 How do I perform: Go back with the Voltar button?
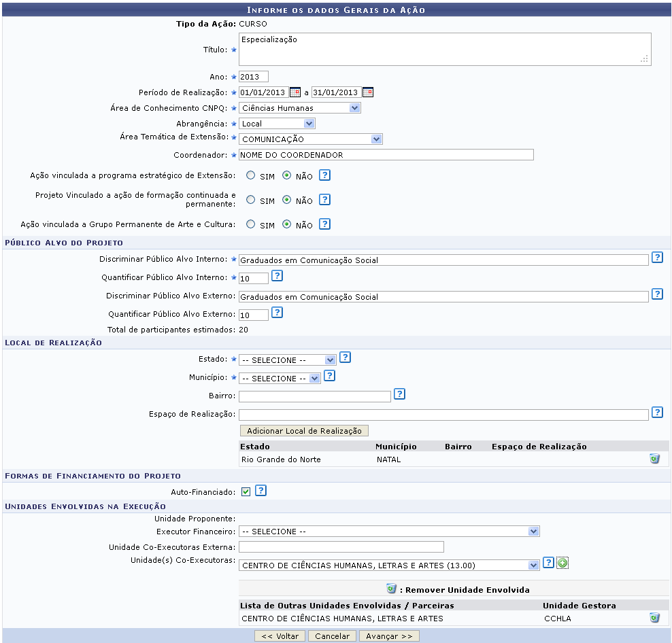280,636
